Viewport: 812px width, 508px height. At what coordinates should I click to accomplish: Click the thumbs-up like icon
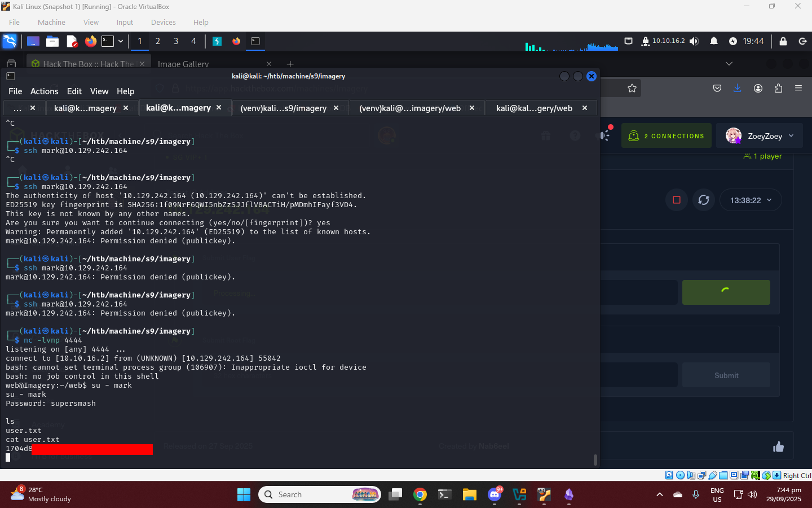778,447
